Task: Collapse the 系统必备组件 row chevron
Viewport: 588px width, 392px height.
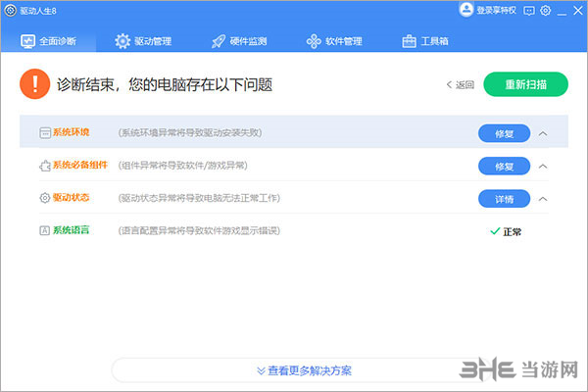Action: [x=543, y=167]
